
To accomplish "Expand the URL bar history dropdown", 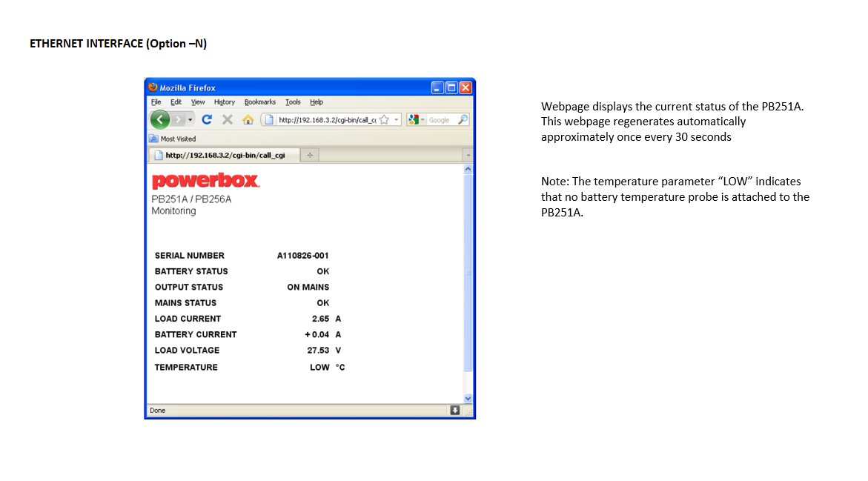I will click(397, 119).
